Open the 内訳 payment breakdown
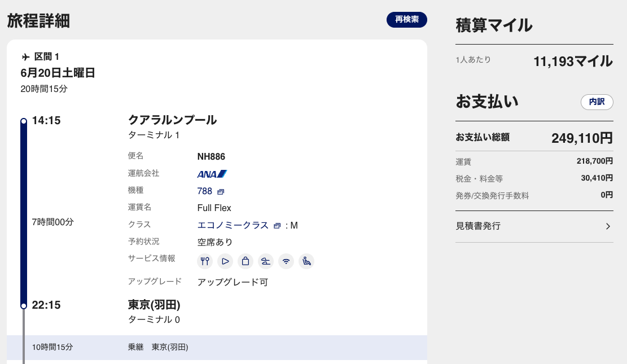This screenshot has height=364, width=627. pos(597,102)
